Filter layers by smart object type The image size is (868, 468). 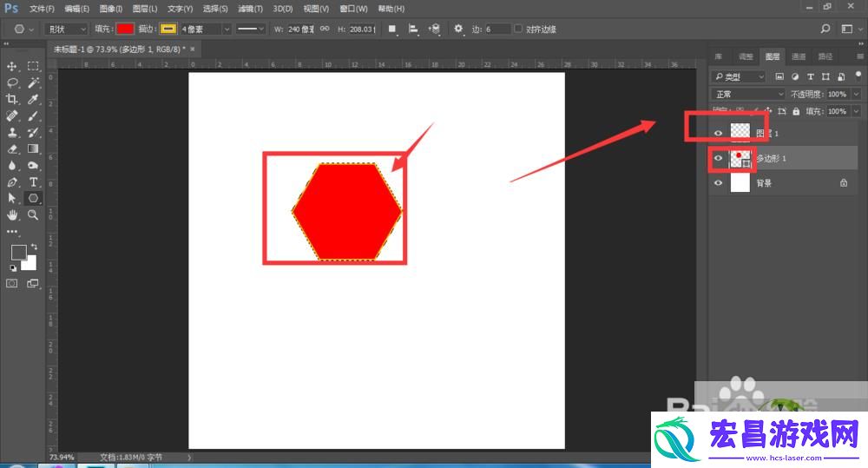click(841, 76)
